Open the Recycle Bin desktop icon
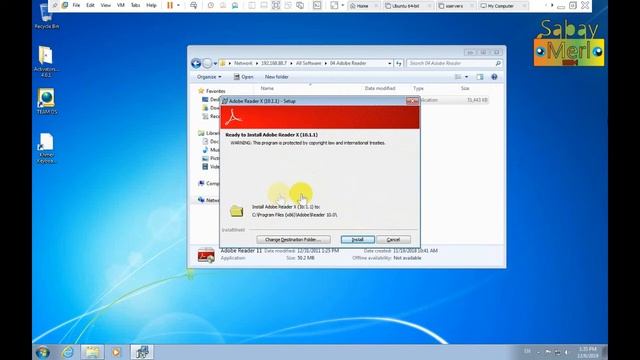The width and height of the screenshot is (640, 360). (x=47, y=17)
